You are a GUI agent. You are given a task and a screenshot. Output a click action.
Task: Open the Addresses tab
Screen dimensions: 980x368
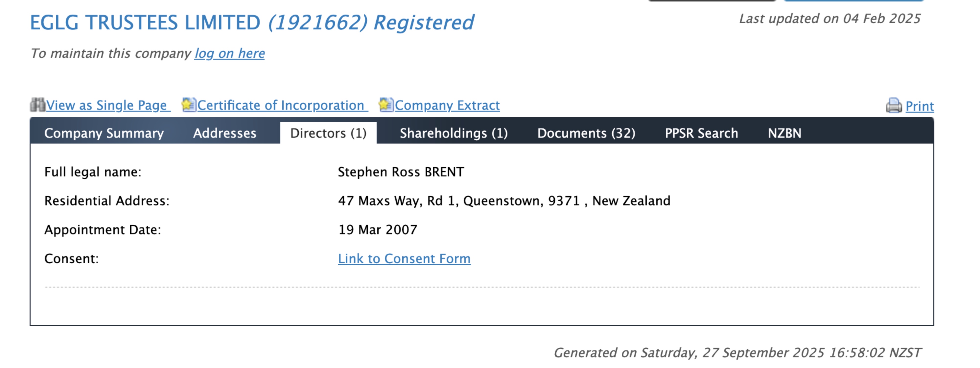[x=224, y=133]
